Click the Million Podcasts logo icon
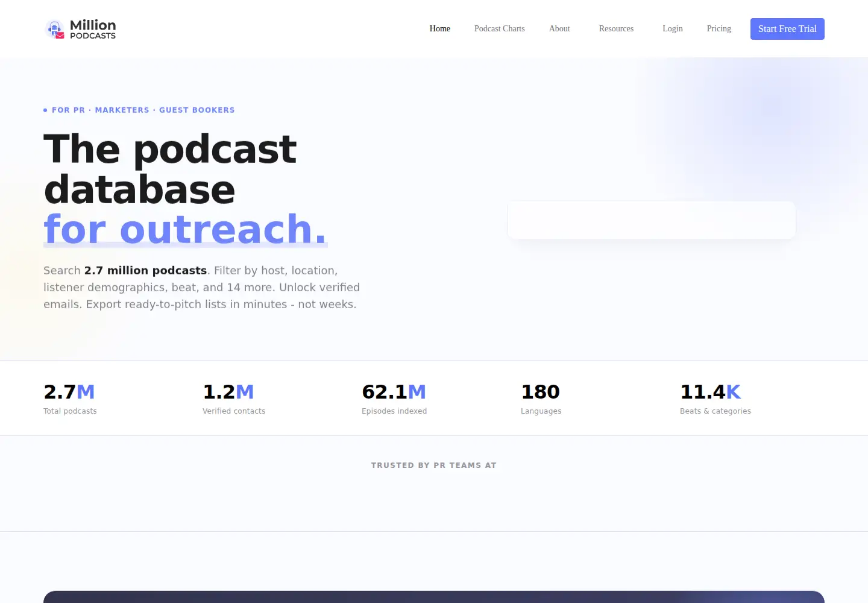868x603 pixels. [55, 29]
